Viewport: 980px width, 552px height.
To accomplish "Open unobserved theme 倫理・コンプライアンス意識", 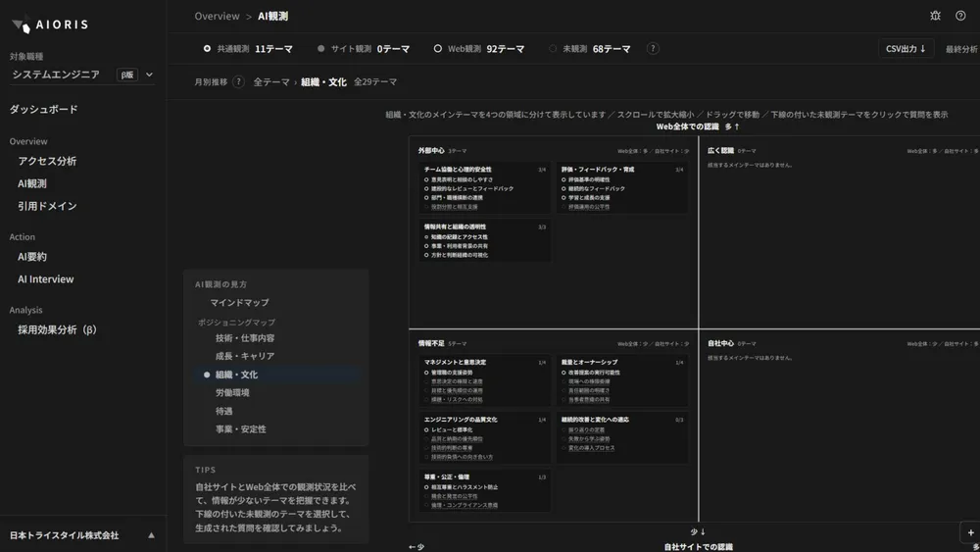I will (x=465, y=506).
